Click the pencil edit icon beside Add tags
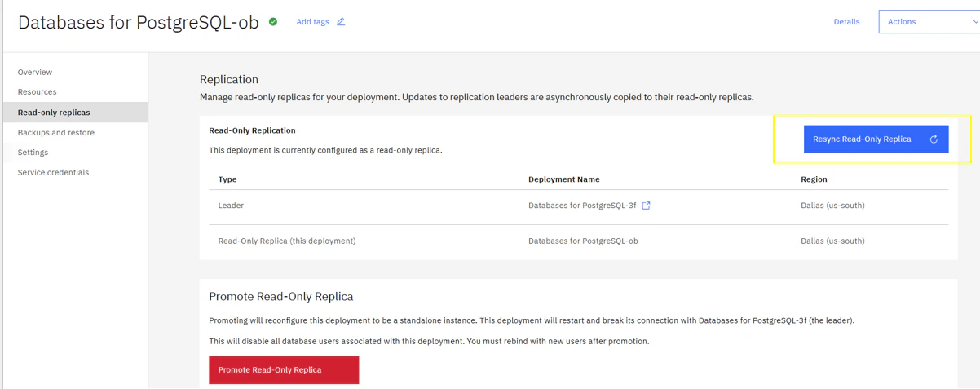 [x=341, y=22]
